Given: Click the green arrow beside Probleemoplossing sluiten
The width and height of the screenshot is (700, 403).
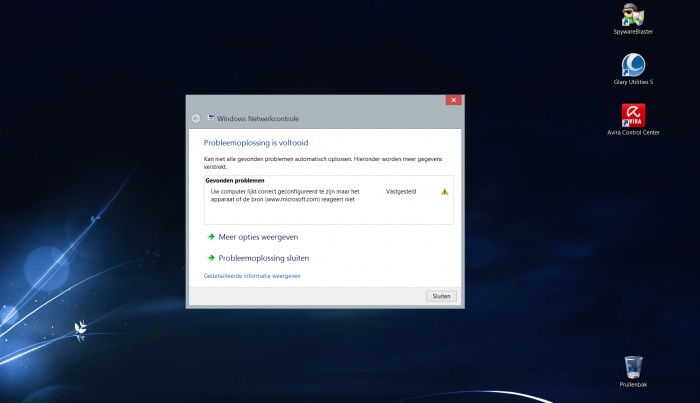Looking at the screenshot, I should pos(211,258).
